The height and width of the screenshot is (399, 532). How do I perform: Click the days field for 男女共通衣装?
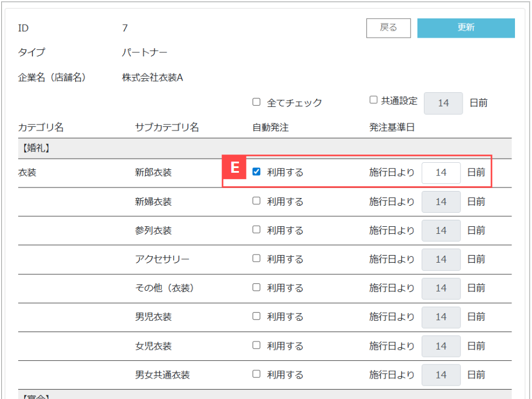click(x=441, y=374)
